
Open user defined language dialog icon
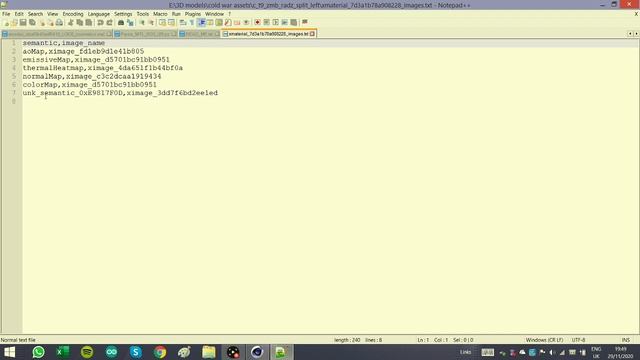[x=210, y=22]
